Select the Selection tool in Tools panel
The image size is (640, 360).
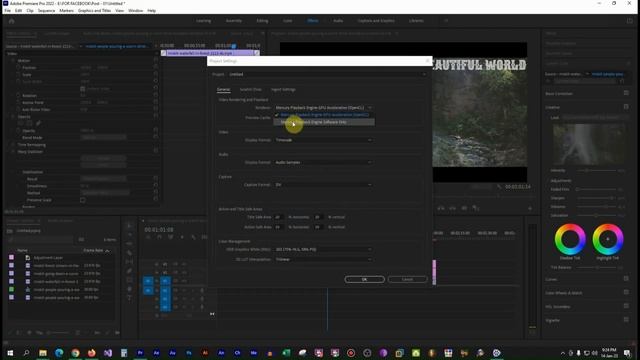click(x=129, y=225)
